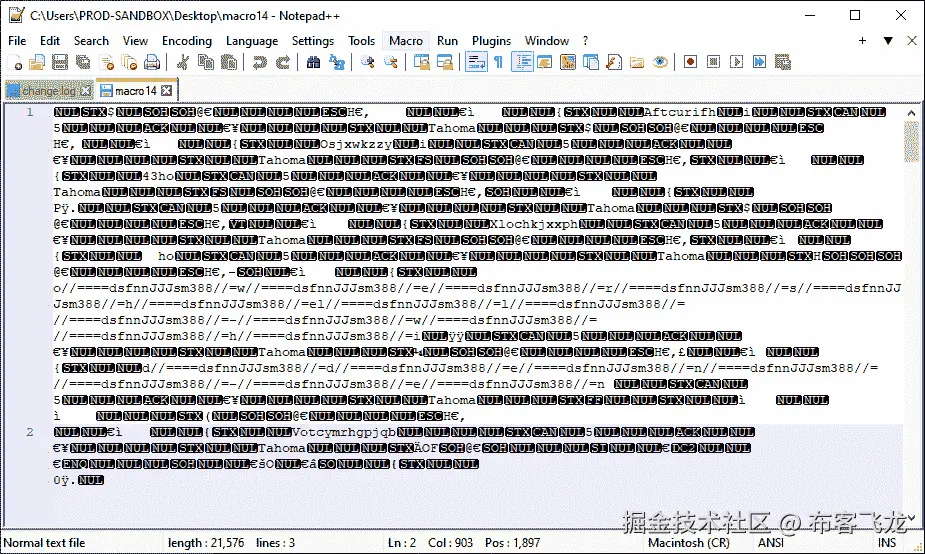Screen dimensions: 925x554
Task: Click the Close All toolbar icon
Action: [129, 62]
